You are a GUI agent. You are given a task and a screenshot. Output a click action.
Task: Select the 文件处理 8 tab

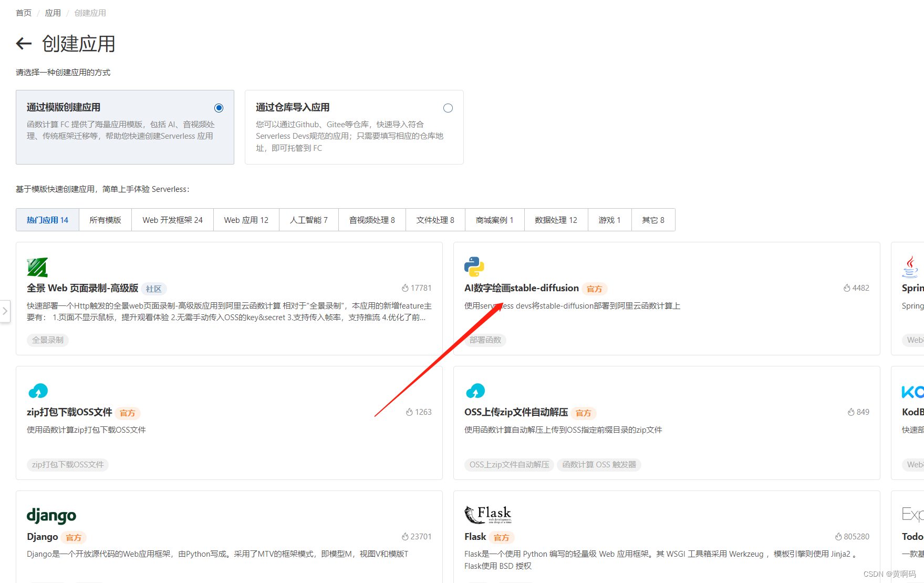(x=435, y=220)
